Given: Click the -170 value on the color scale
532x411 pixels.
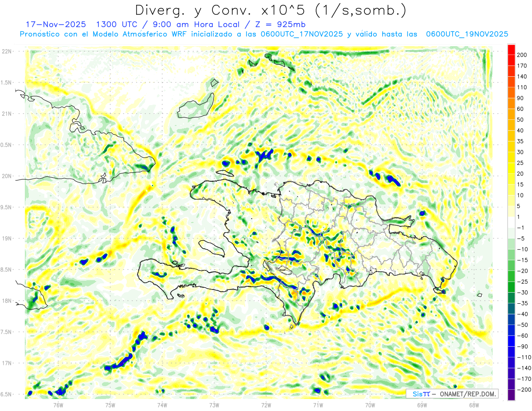Looking at the screenshot, I should [x=524, y=379].
